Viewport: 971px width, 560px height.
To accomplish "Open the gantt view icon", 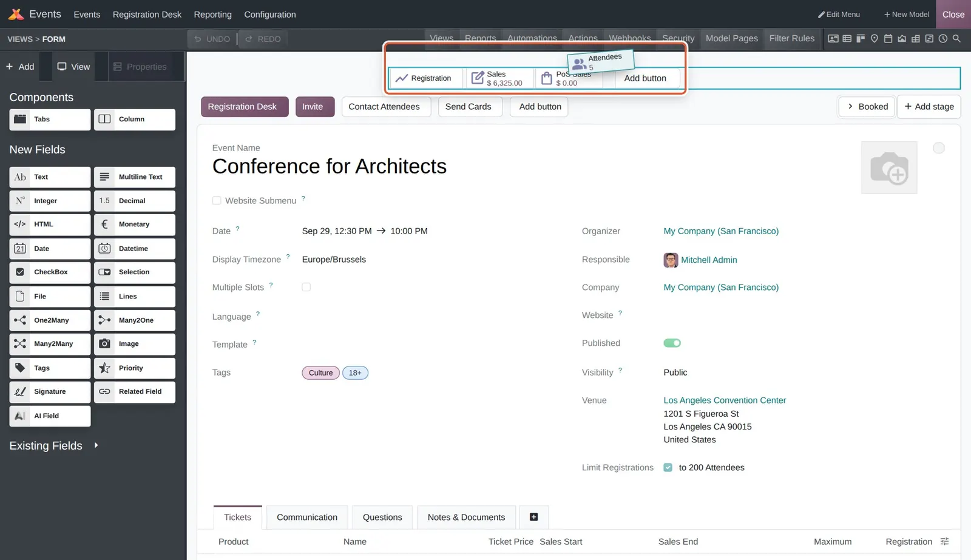I will pyautogui.click(x=929, y=38).
